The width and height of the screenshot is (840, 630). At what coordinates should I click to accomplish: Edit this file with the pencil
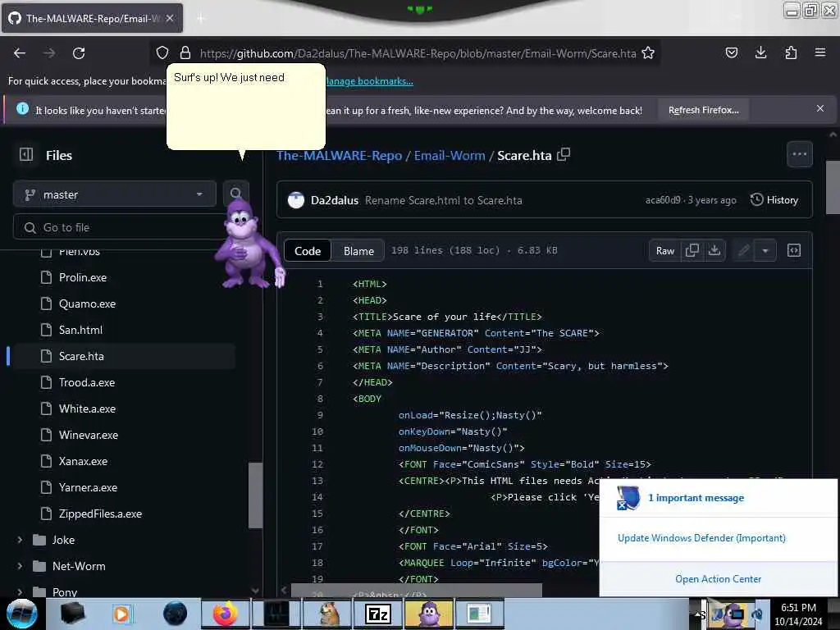743,250
